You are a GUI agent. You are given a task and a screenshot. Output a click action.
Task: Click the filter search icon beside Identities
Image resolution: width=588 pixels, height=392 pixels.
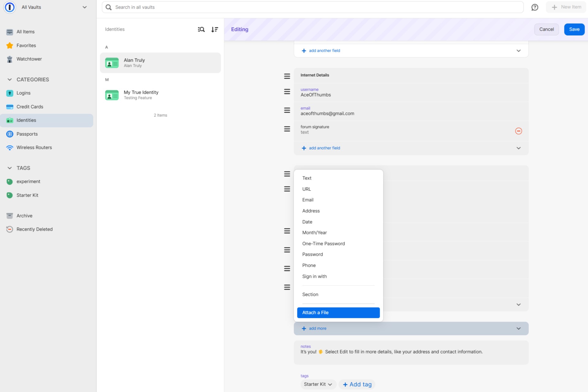pyautogui.click(x=201, y=29)
